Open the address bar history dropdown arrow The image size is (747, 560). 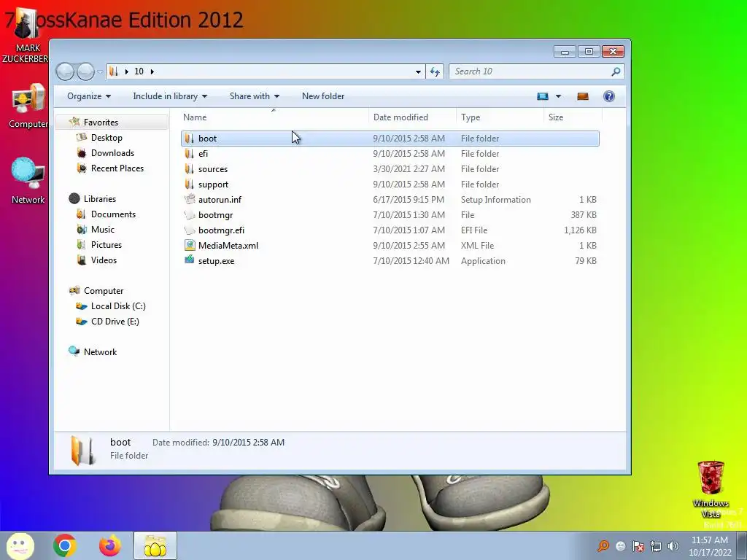click(418, 71)
